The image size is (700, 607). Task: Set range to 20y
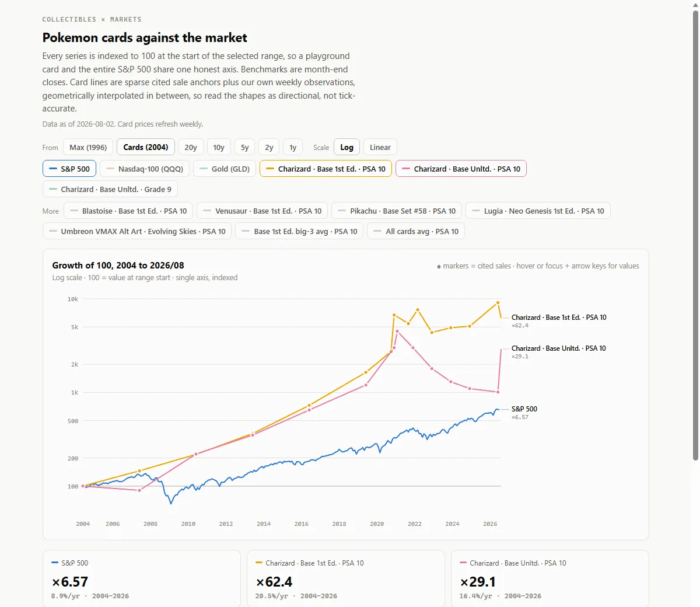pyautogui.click(x=191, y=147)
